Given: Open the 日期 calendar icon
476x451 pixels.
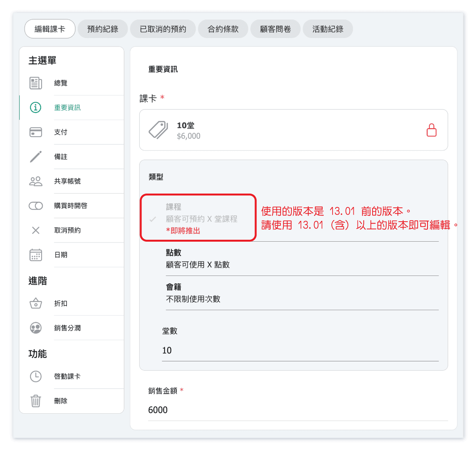Looking at the screenshot, I should pos(36,255).
